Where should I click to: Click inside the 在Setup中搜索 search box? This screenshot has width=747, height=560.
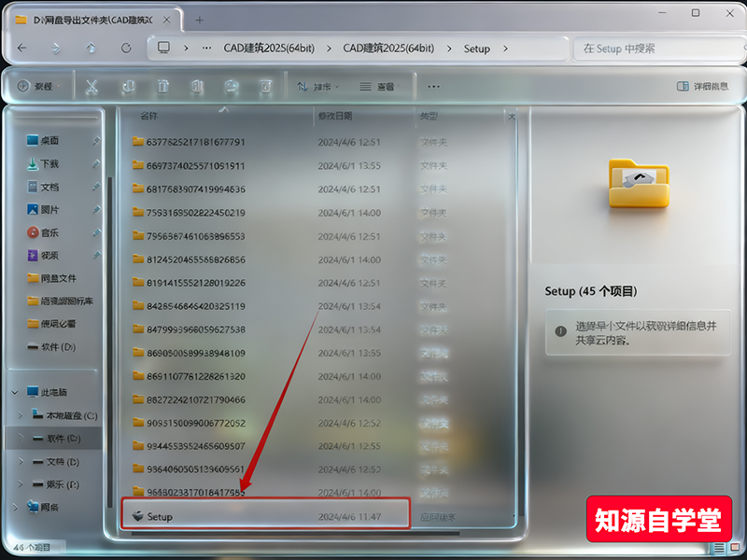pyautogui.click(x=654, y=49)
